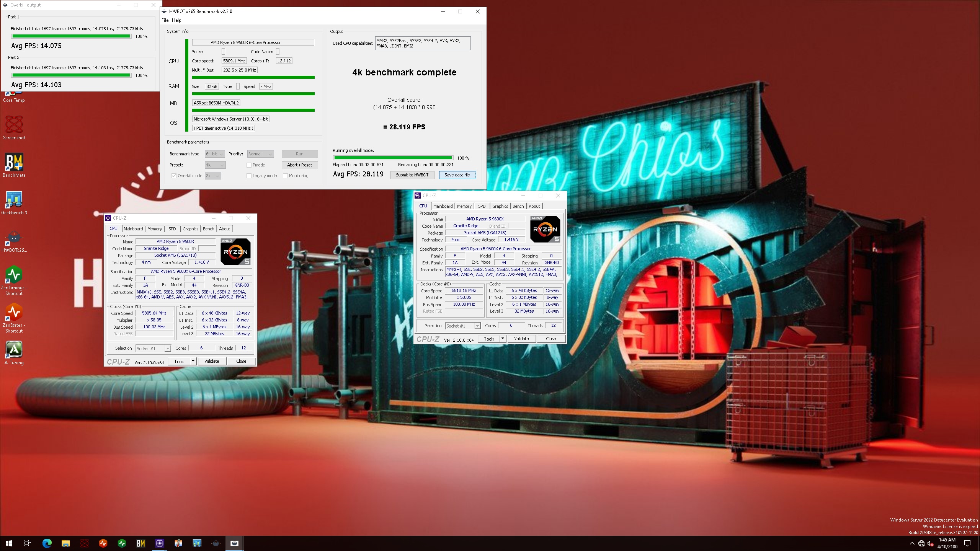Click the Part 2 progress bar
Viewport: 980px width, 551px height.
click(x=71, y=75)
